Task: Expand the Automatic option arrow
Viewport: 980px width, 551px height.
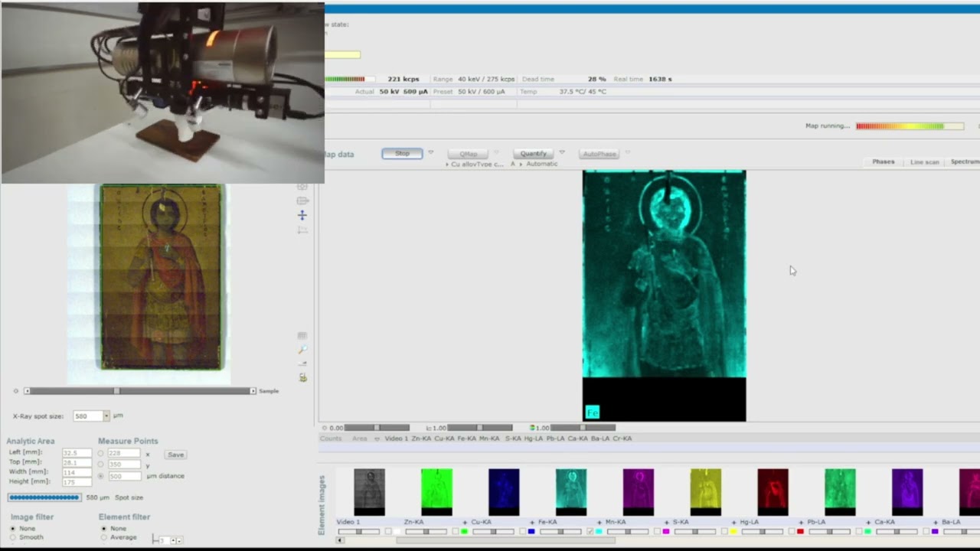Action: 521,164
